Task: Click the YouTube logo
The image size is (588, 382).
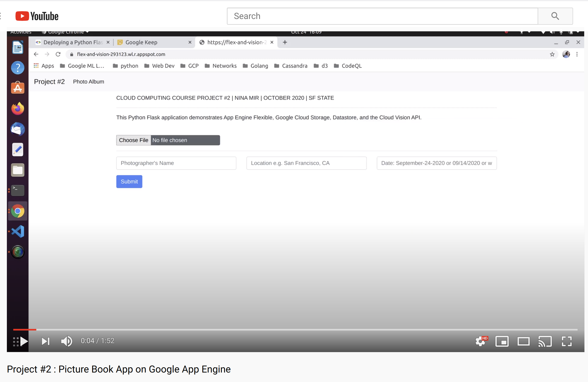Action: (37, 16)
